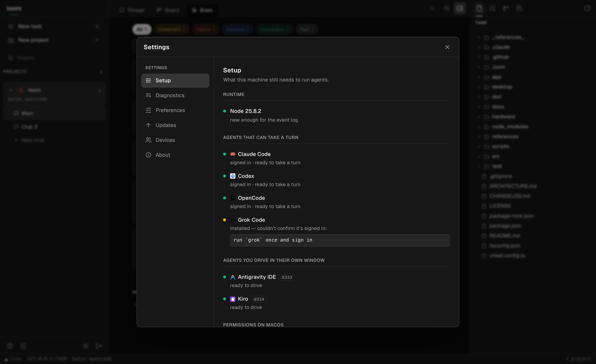
Task: Click Kiro's "ready to drive" status
Action: click(246, 308)
